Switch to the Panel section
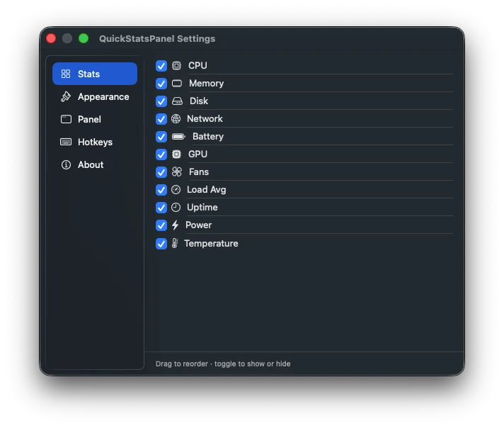 tap(95, 119)
